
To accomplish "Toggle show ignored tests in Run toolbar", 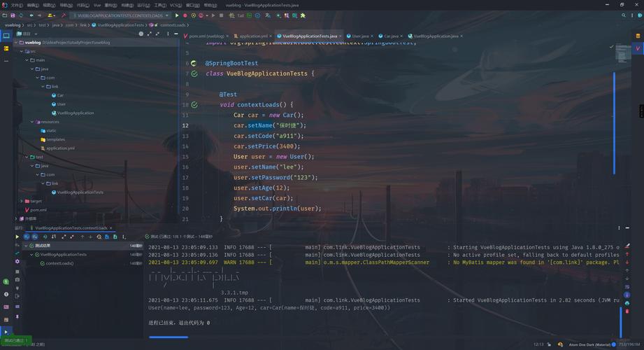I will 35,237.
